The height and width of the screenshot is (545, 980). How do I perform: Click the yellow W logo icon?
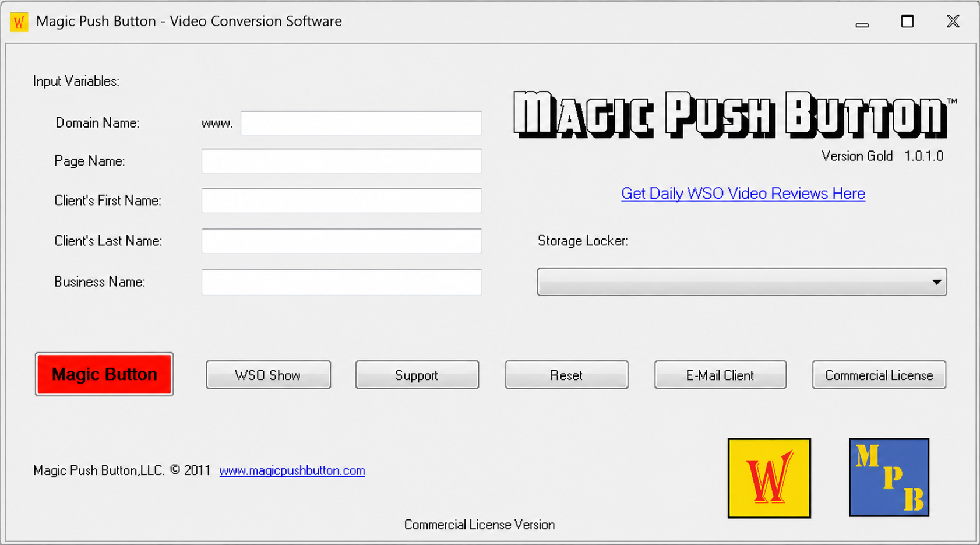[769, 478]
